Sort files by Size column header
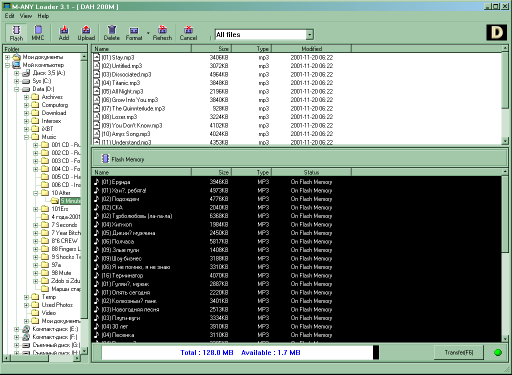This screenshot has width=512, height=375. coord(212,49)
